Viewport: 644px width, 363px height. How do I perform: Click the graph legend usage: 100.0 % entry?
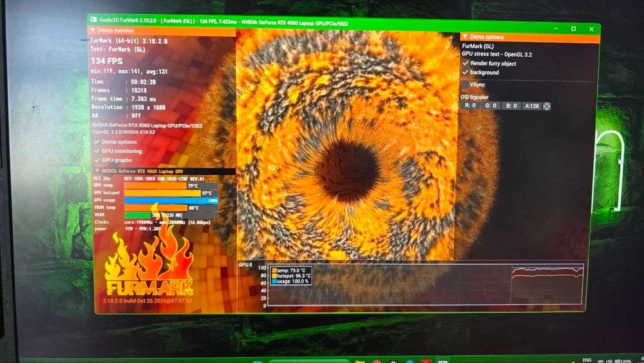coord(290,281)
